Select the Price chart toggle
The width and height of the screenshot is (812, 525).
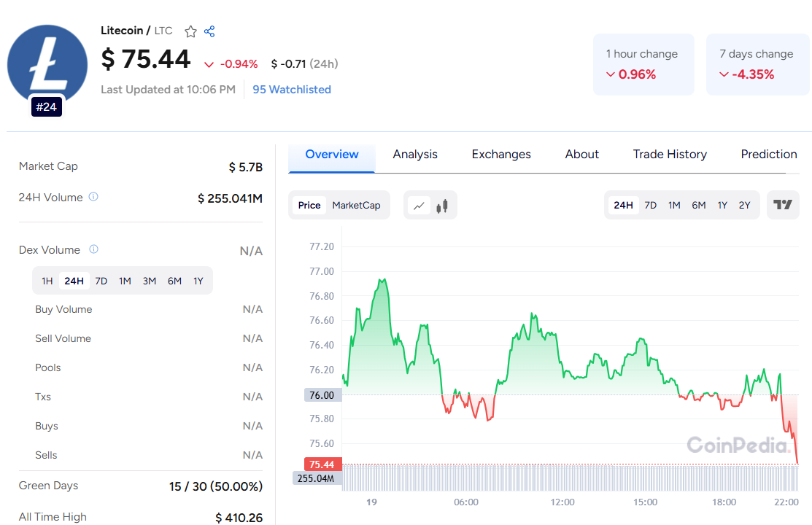click(309, 206)
